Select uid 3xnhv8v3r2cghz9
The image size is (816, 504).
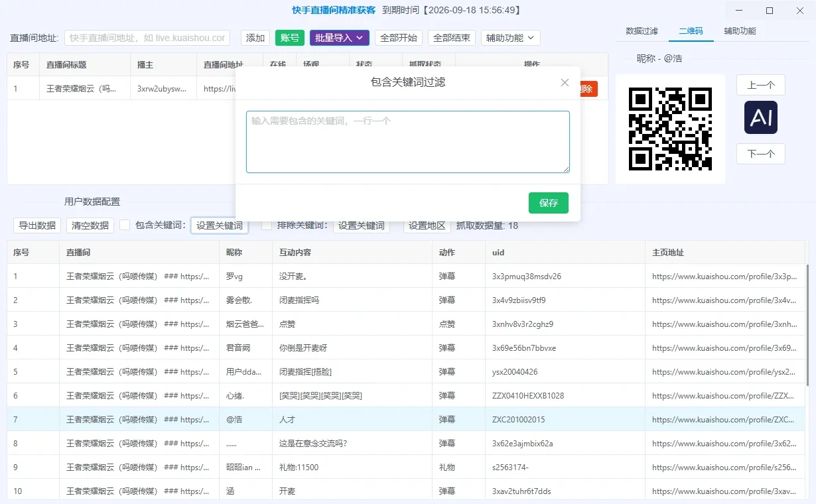click(x=565, y=324)
